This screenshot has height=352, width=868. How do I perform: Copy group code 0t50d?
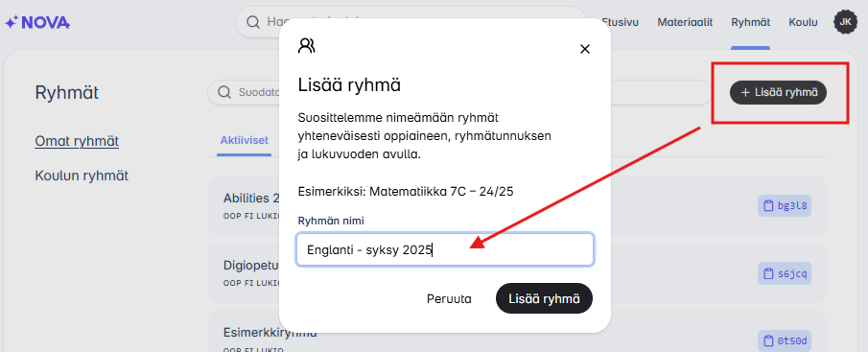point(784,340)
